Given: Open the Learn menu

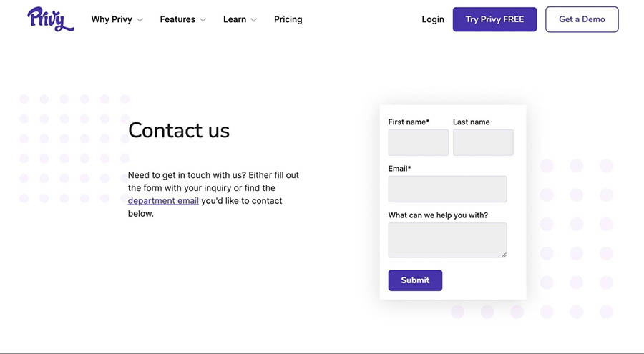Looking at the screenshot, I should coord(235,19).
